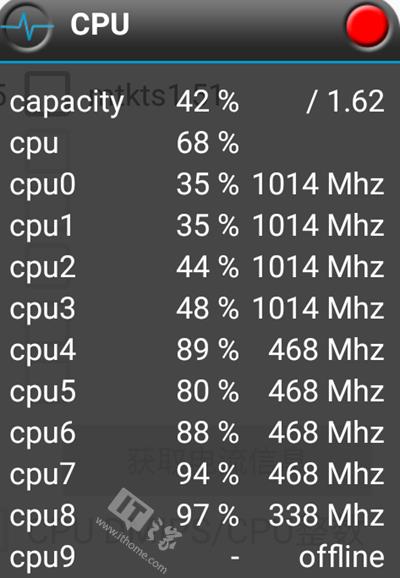Image resolution: width=400 pixels, height=578 pixels.
Task: Select the cpu0 row label
Action: click(43, 184)
